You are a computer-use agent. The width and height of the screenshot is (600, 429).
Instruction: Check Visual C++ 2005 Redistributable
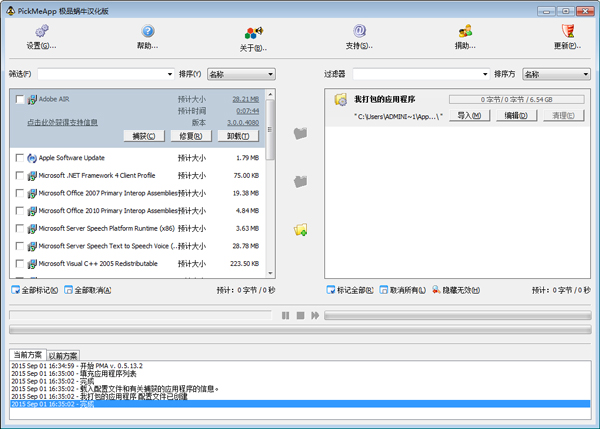pyautogui.click(x=20, y=264)
